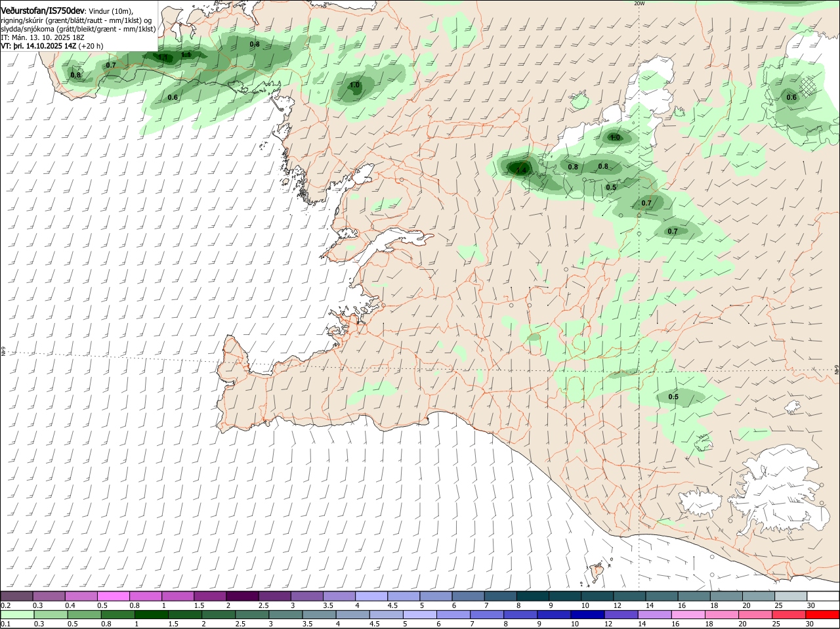Image resolution: width=840 pixels, height=629 pixels.
Task: Select the '(+20 h)' forecast offset text
Action: click(x=92, y=47)
